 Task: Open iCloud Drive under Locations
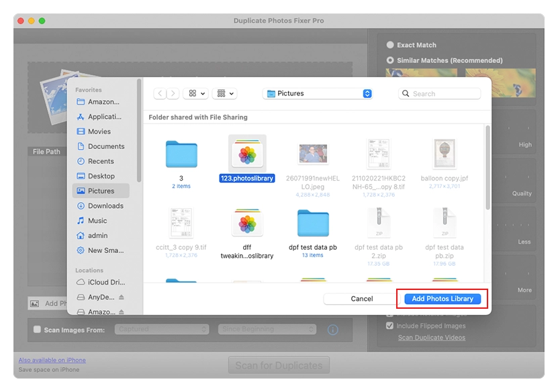point(101,282)
